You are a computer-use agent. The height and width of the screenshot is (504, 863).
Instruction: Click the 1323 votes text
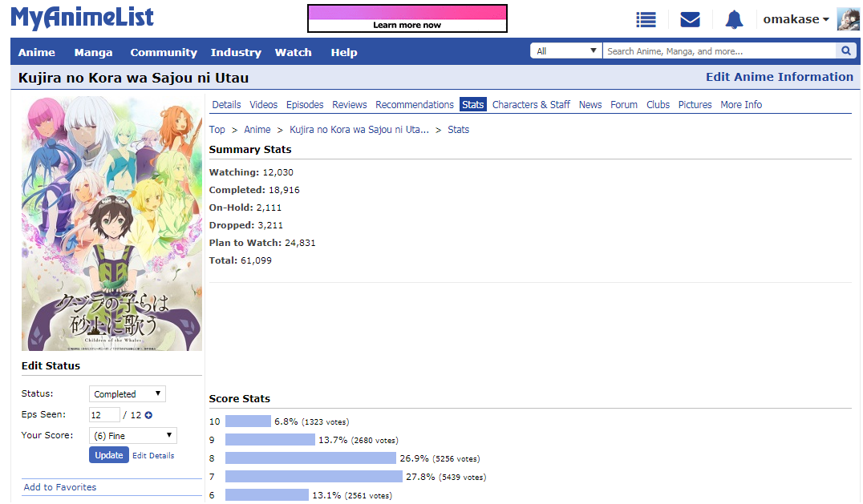tap(326, 422)
